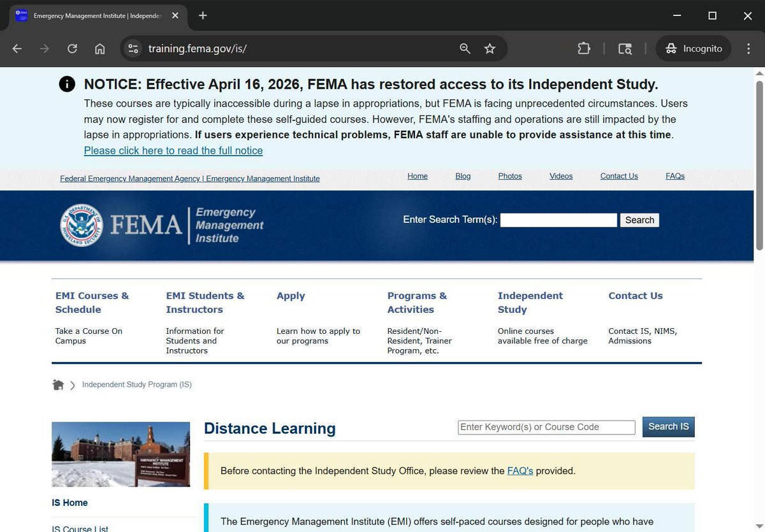The width and height of the screenshot is (765, 532).
Task: Select the Emergency Management Institute browser tab
Action: 97,15
